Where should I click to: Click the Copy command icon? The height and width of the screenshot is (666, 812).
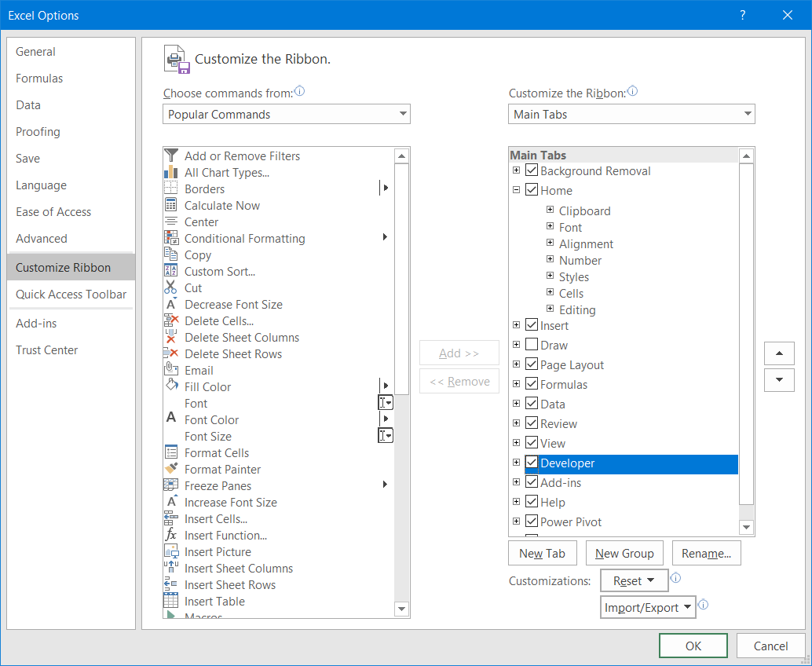[171, 254]
